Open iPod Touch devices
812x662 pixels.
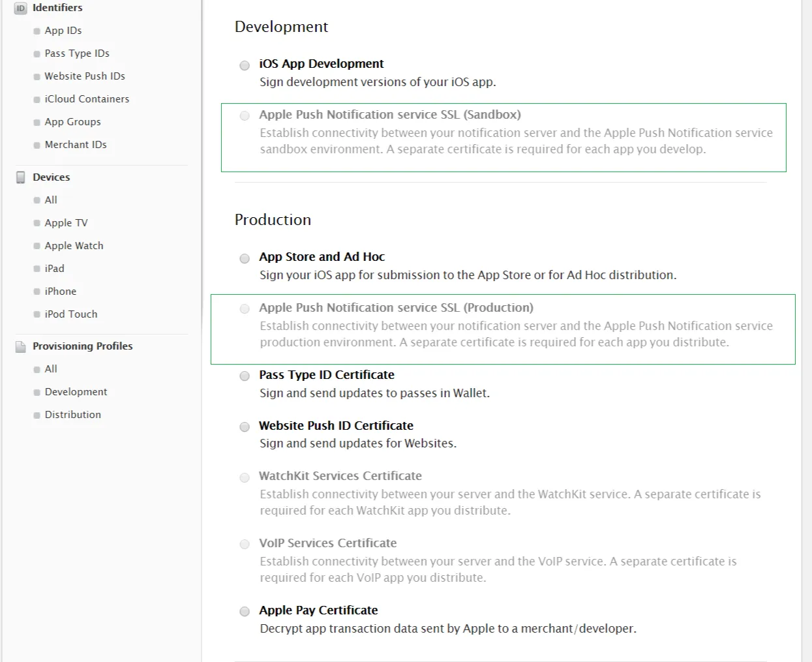(x=70, y=314)
